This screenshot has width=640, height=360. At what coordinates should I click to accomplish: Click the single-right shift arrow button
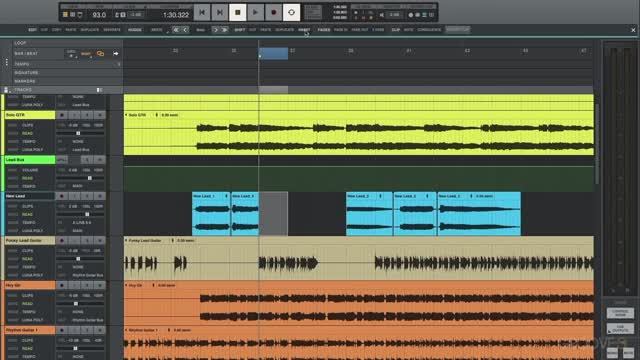216,30
